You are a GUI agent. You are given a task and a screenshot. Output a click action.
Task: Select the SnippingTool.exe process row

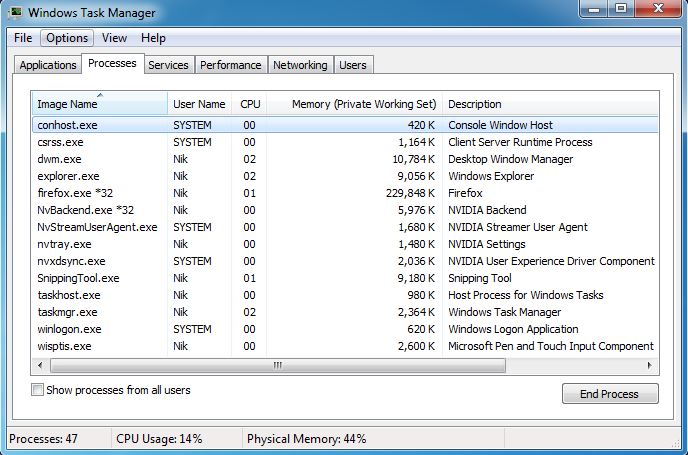[78, 278]
